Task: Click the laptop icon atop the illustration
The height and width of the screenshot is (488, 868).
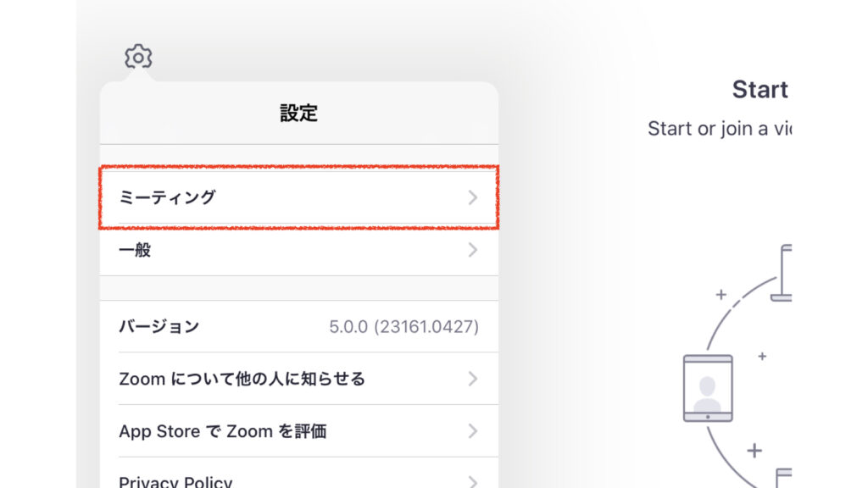Action: click(x=783, y=273)
